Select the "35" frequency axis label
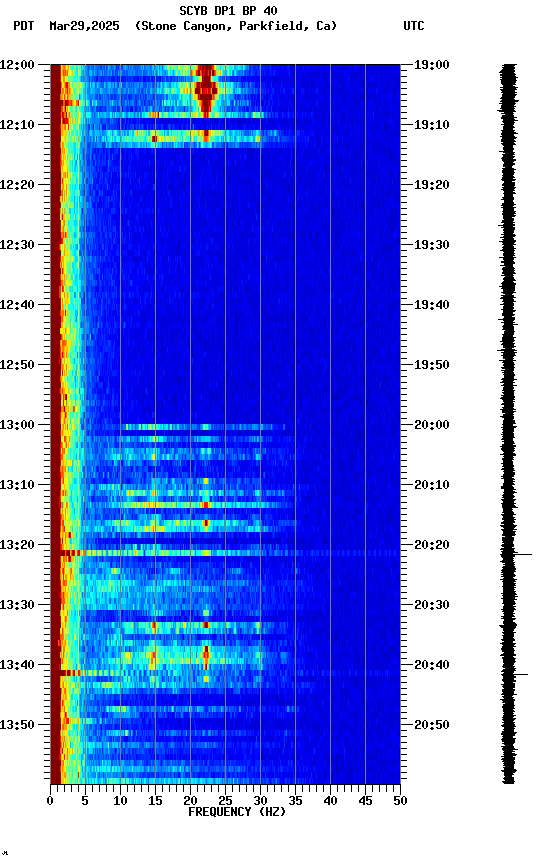 (x=295, y=801)
